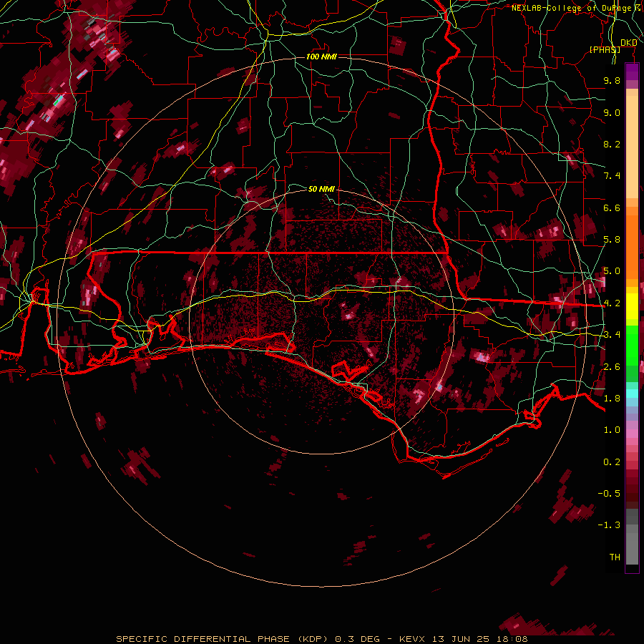This screenshot has height=644, width=644.
Task: Click the 5.0 scale label
Action: [x=612, y=271]
